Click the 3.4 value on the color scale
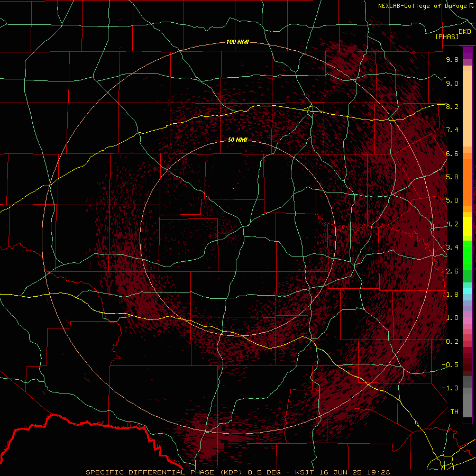 (452, 248)
